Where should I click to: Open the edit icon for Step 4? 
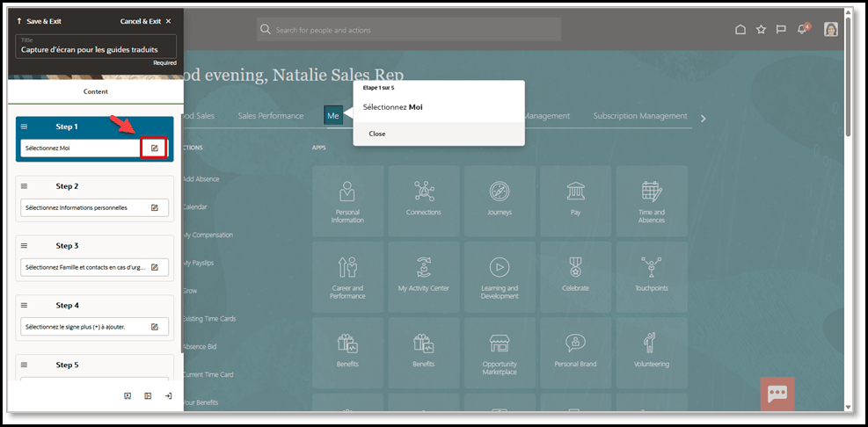pos(155,327)
